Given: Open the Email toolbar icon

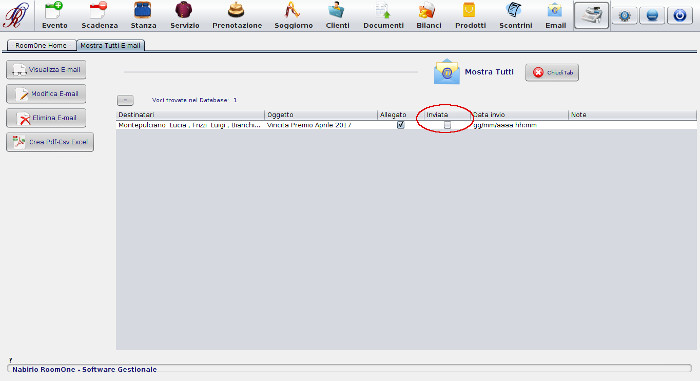Looking at the screenshot, I should pos(555,15).
